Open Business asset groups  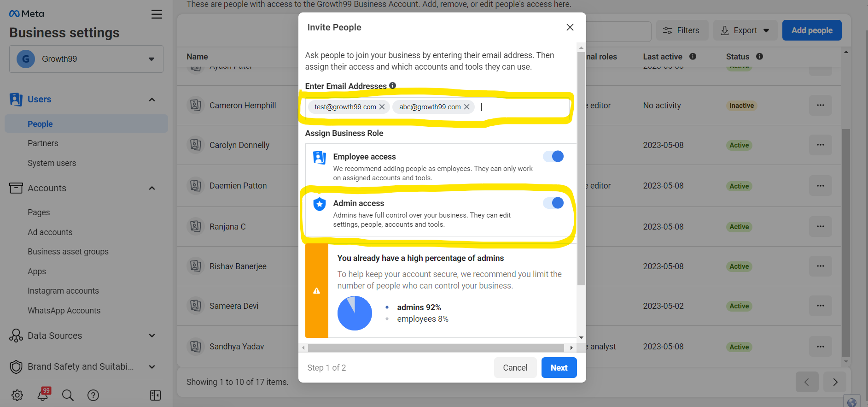click(68, 252)
